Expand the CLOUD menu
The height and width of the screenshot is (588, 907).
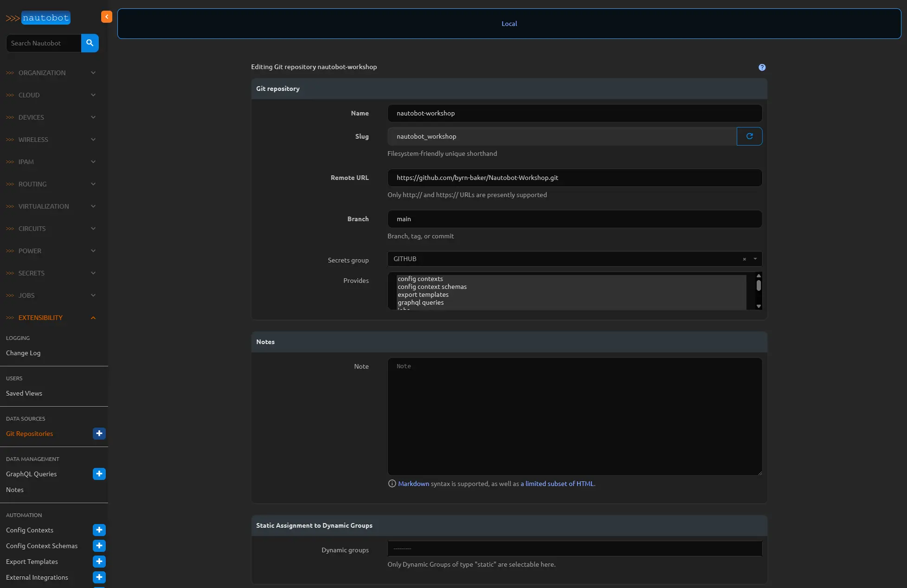point(51,95)
